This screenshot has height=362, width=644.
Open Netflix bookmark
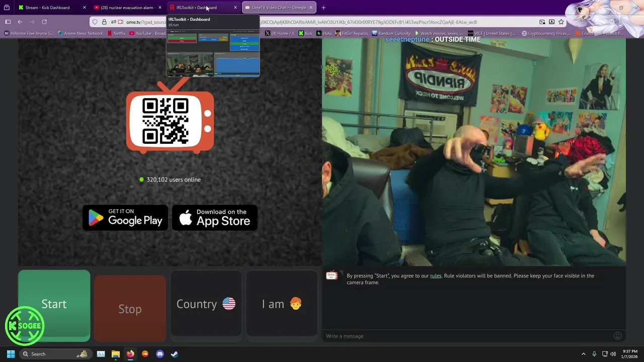click(116, 33)
